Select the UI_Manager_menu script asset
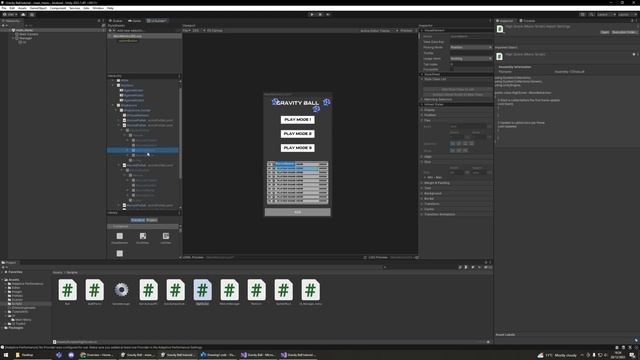The image size is (640, 360). 311,292
